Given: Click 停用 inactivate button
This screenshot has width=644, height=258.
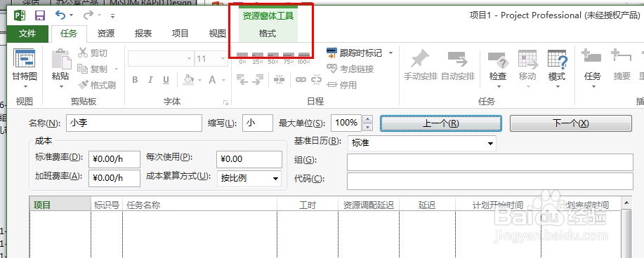Looking at the screenshot, I should [342, 85].
